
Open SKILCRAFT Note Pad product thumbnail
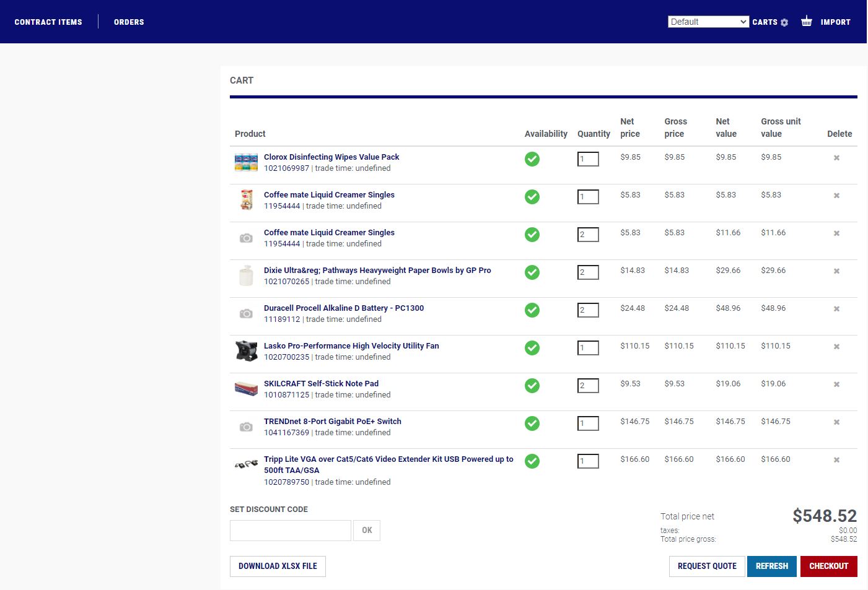[246, 389]
